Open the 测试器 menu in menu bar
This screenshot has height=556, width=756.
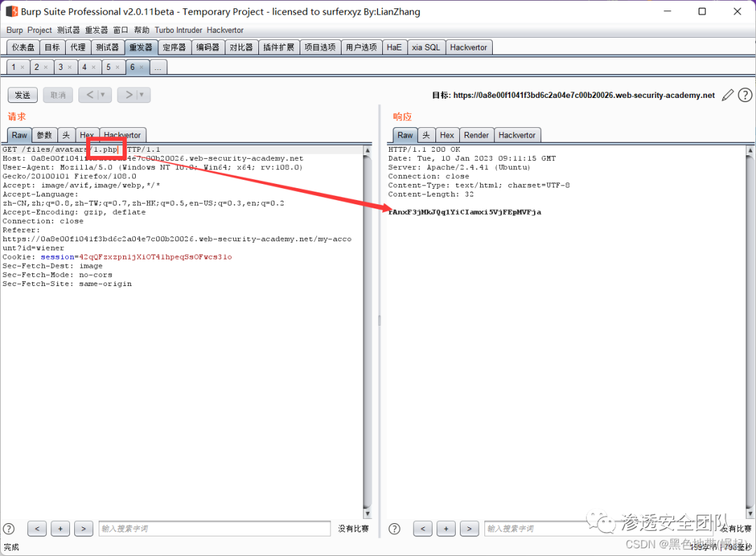coord(69,30)
